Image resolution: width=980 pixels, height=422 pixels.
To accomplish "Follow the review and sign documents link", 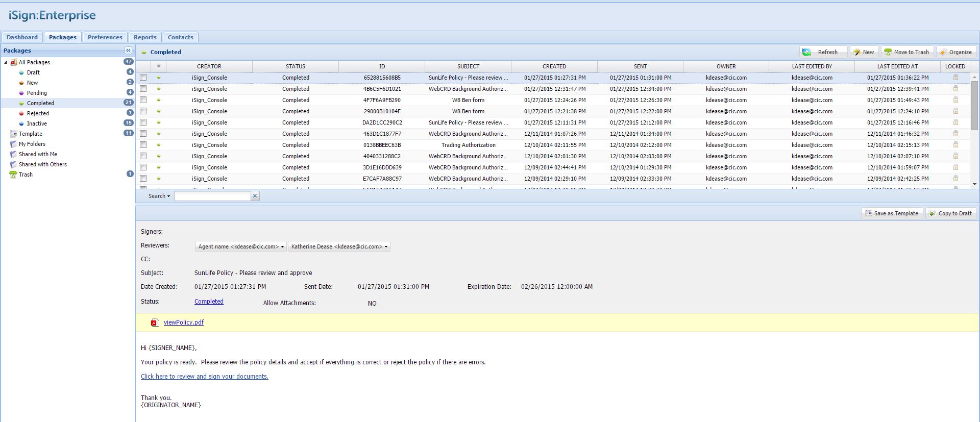I will [205, 377].
